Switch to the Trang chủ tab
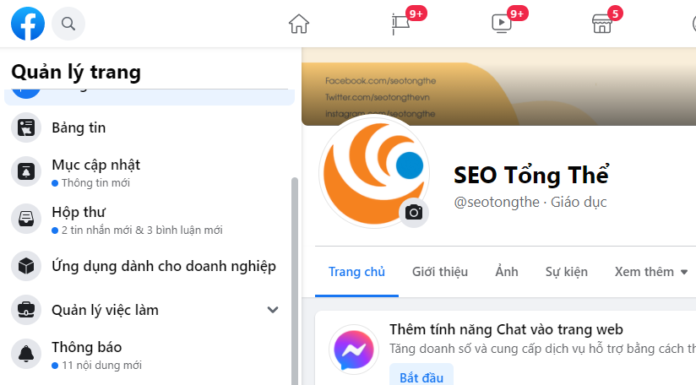This screenshot has width=696, height=385. (357, 272)
